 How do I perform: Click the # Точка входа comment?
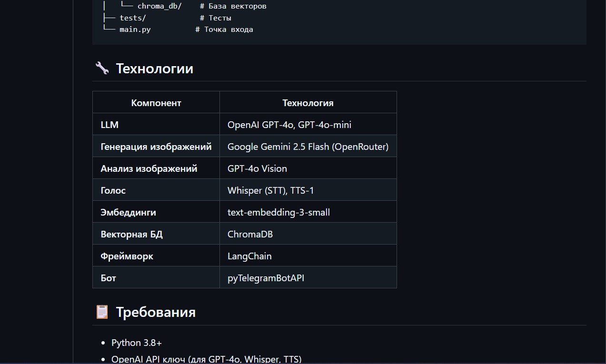(x=224, y=29)
